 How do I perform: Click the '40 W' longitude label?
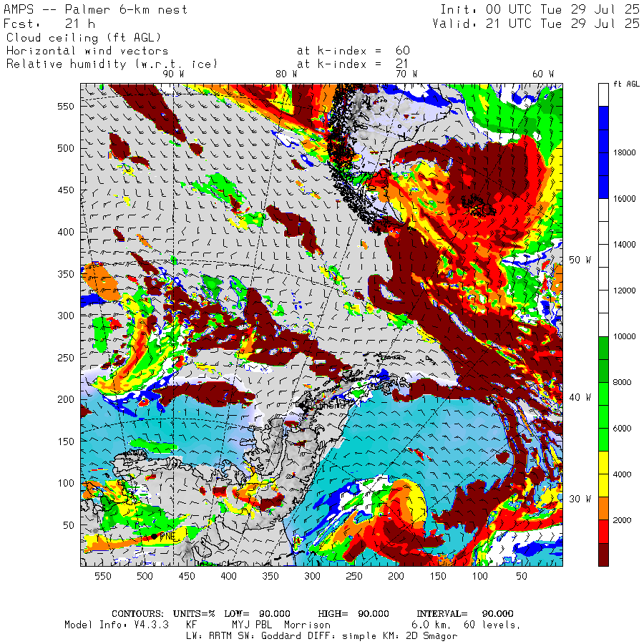tap(580, 397)
